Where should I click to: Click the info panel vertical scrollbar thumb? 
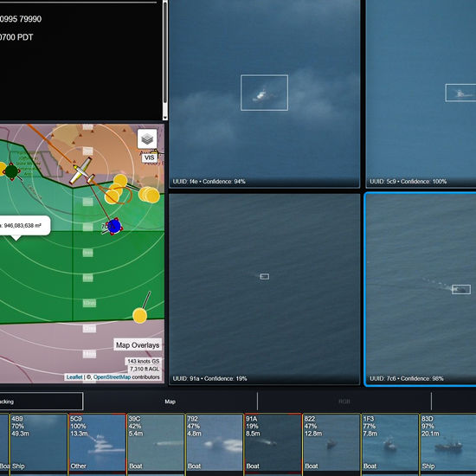(164, 52)
